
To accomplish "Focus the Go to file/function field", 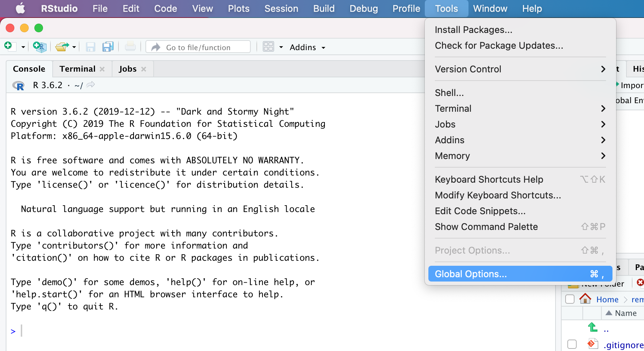I will click(198, 47).
